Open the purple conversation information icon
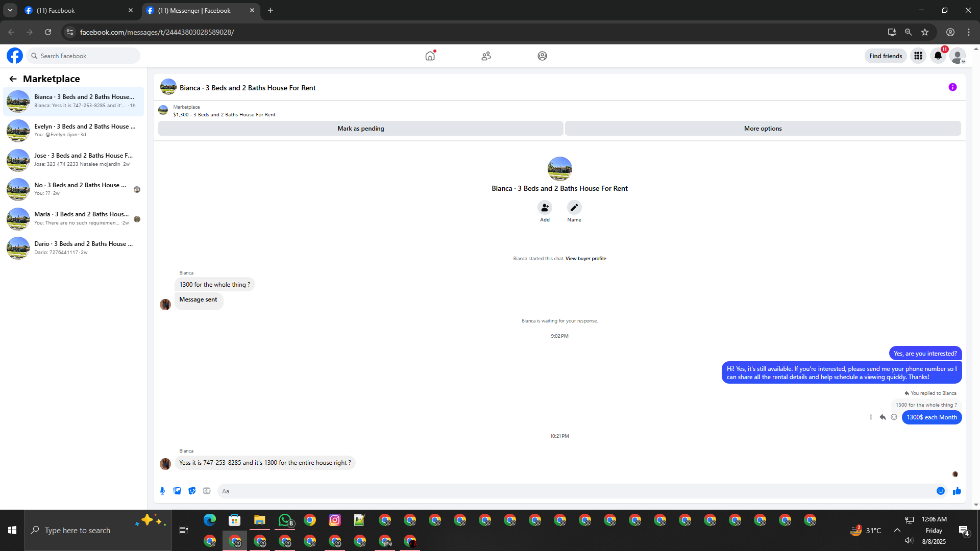Viewport: 980px width, 551px height. pyautogui.click(x=952, y=87)
